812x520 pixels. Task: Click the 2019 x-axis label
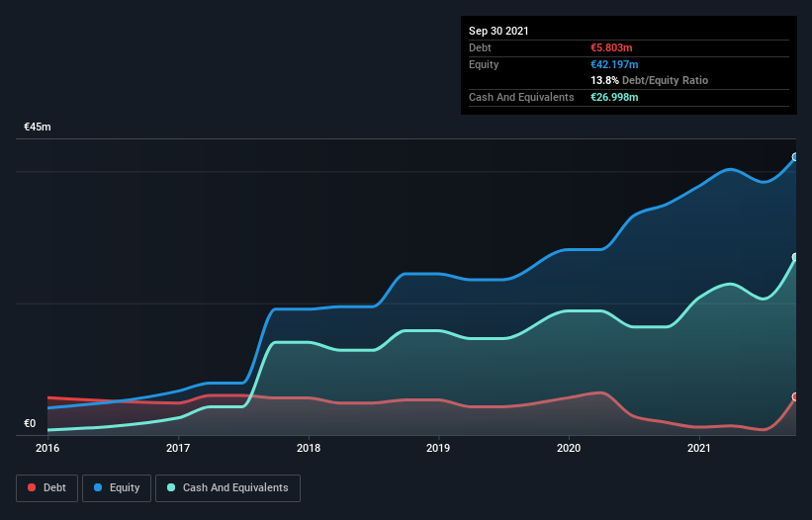click(438, 448)
